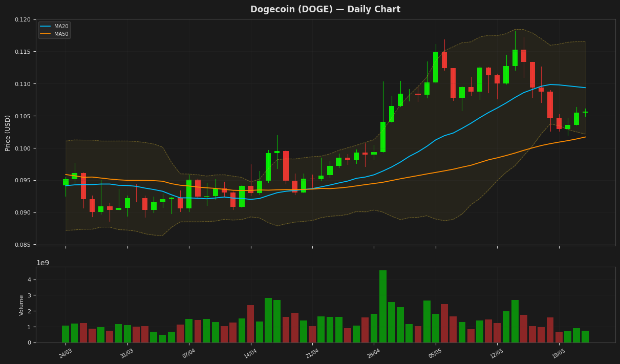Click the 19/05 date label

pyautogui.click(x=559, y=353)
